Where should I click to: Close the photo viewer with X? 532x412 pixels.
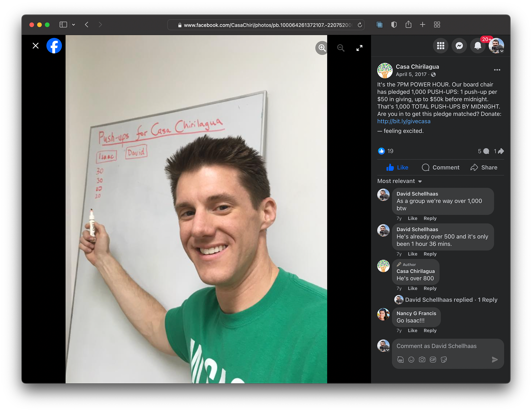[x=35, y=46]
